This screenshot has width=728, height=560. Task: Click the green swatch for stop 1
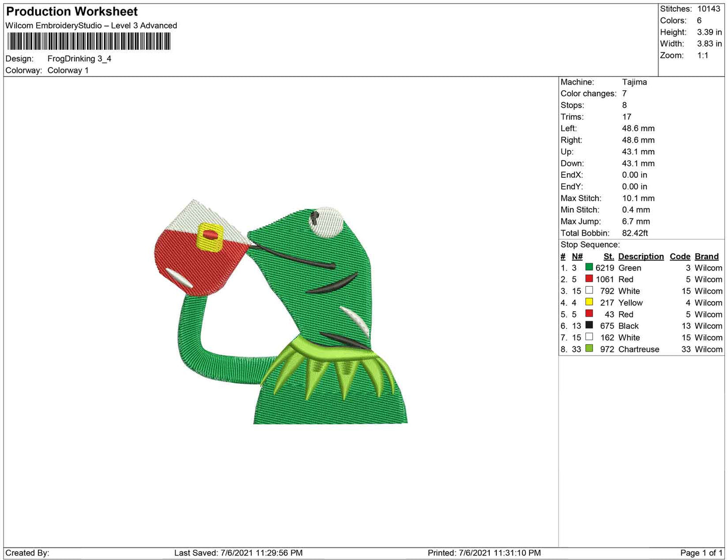click(588, 267)
